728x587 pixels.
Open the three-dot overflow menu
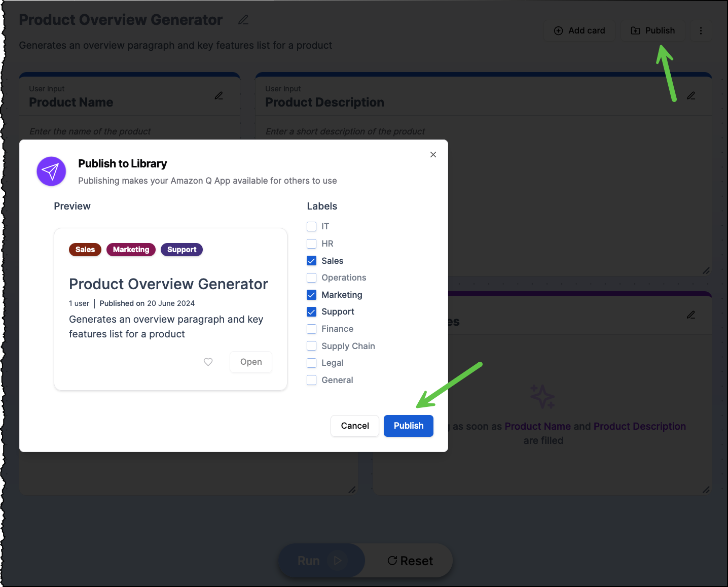701,30
